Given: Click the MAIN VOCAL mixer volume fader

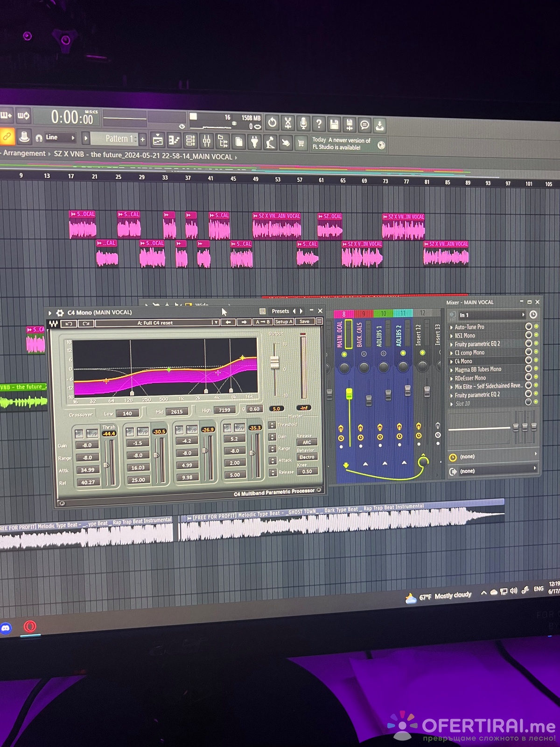Looking at the screenshot, I should tap(349, 393).
